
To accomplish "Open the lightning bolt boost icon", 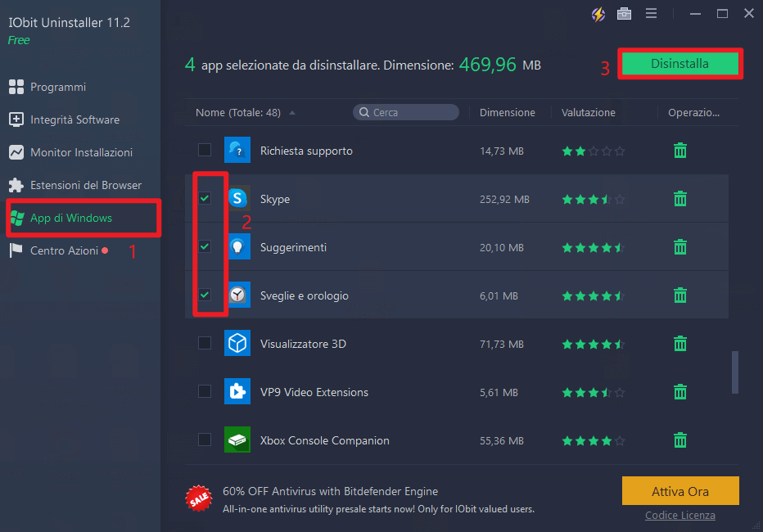I will [x=598, y=14].
